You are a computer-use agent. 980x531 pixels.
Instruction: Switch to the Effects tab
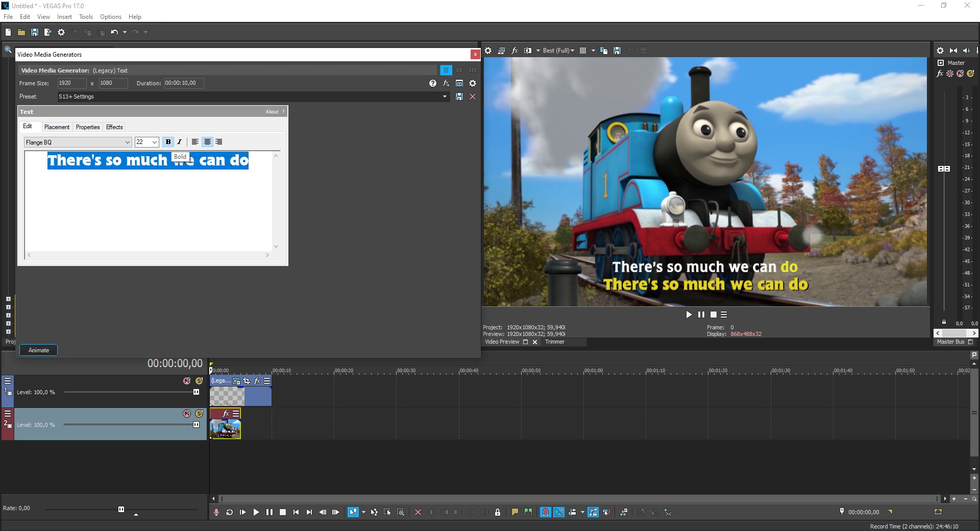[x=114, y=127]
